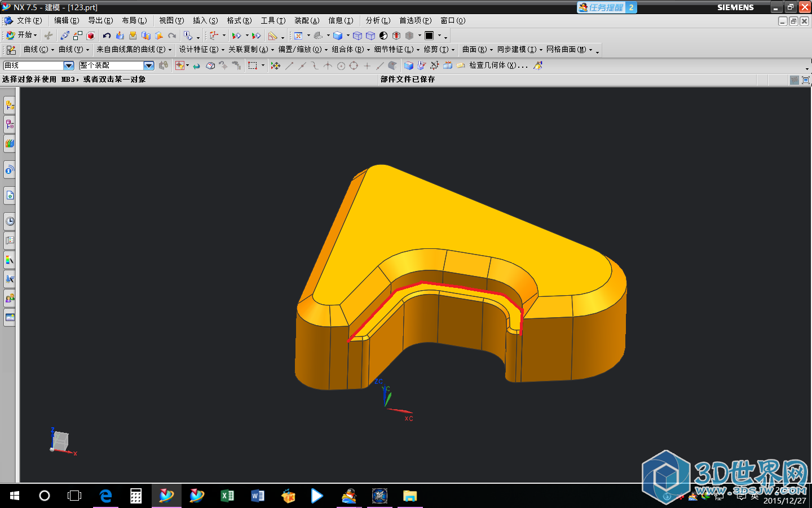Open the 编辑(E) menu
Screen dimensions: 812x508
tap(67, 20)
